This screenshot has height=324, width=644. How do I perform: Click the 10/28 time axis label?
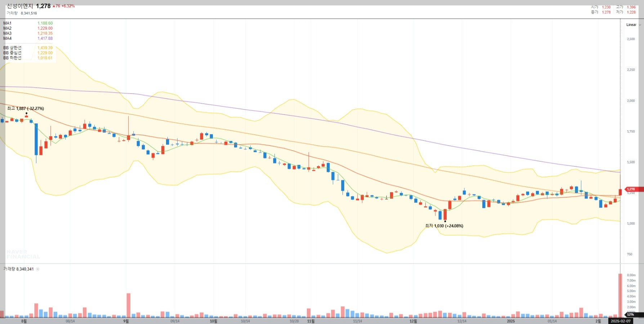pyautogui.click(x=294, y=321)
